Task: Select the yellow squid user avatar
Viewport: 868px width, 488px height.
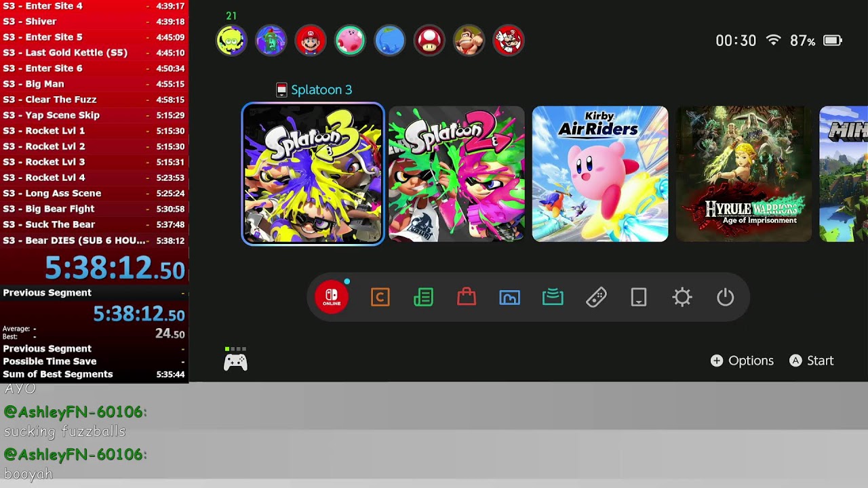Action: pos(231,41)
